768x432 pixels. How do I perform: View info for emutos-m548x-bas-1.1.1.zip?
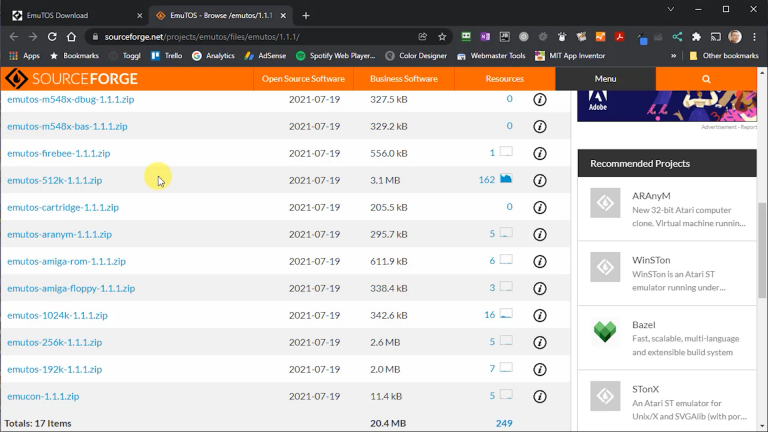click(x=540, y=126)
